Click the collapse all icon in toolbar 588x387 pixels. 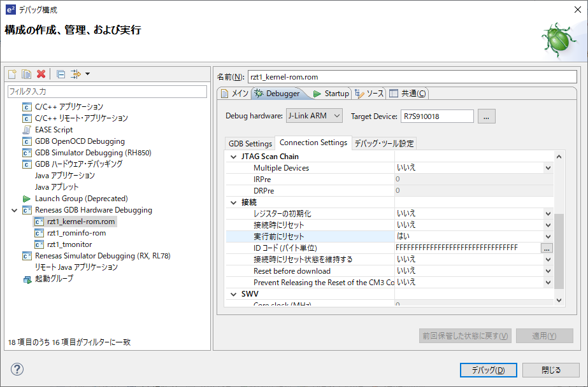[61, 74]
